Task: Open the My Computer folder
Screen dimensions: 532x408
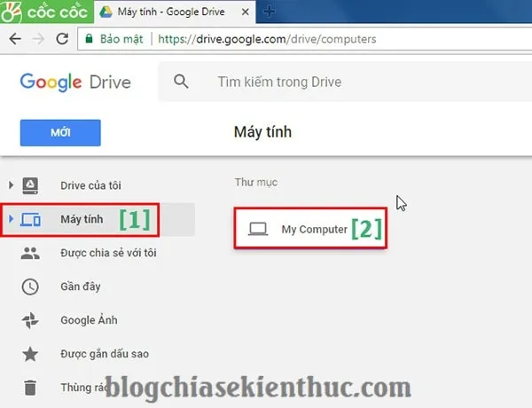Action: point(310,229)
